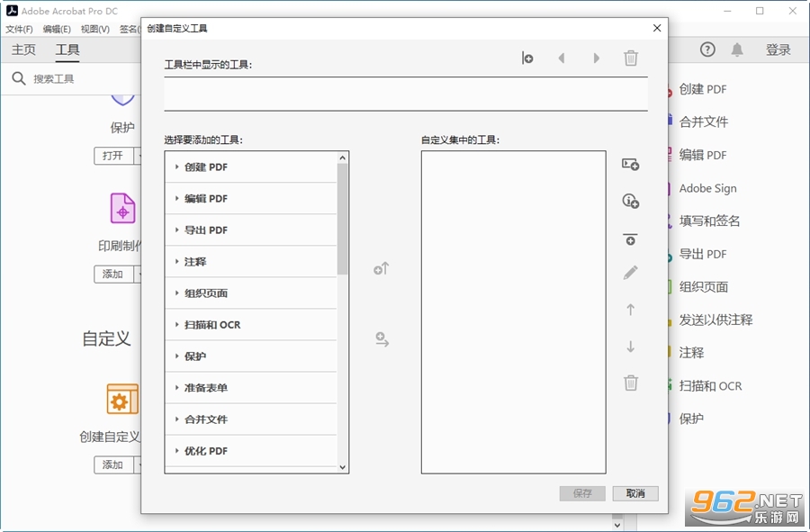Select 发送以供注释 in right sidebar
Image resolution: width=810 pixels, height=532 pixels.
coord(715,320)
